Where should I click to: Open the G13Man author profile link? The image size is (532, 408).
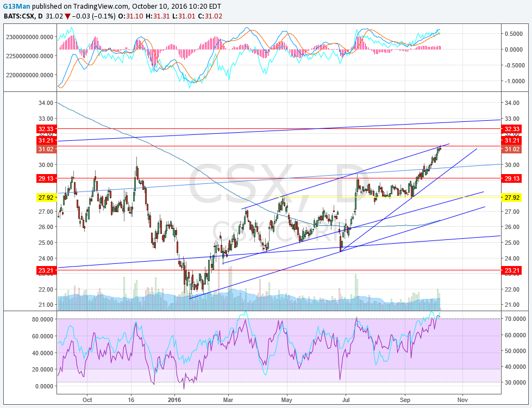click(x=17, y=7)
